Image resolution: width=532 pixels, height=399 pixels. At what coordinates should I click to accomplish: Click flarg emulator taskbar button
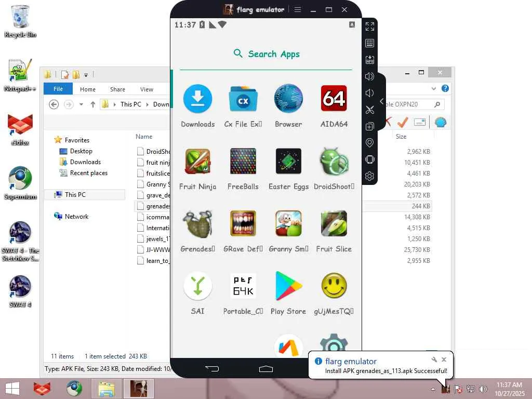tap(139, 389)
